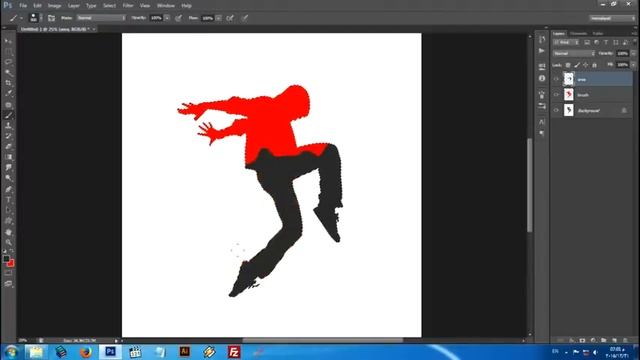Select the Dodge tool
This screenshot has height=360, width=640.
[8, 178]
